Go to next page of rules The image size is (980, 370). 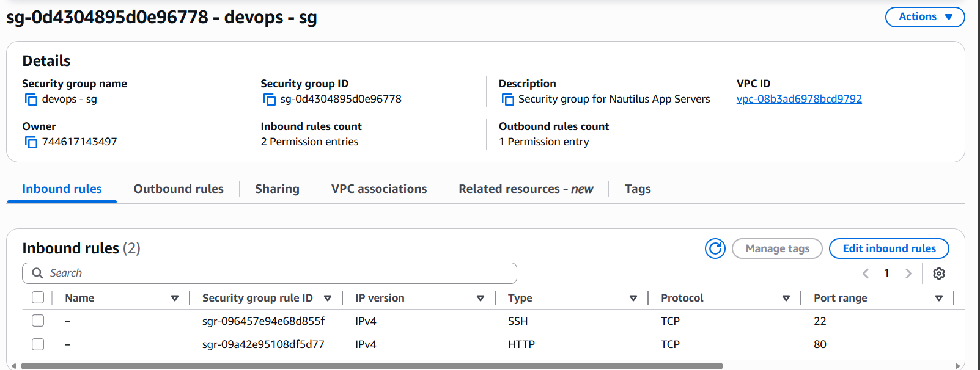coord(908,274)
